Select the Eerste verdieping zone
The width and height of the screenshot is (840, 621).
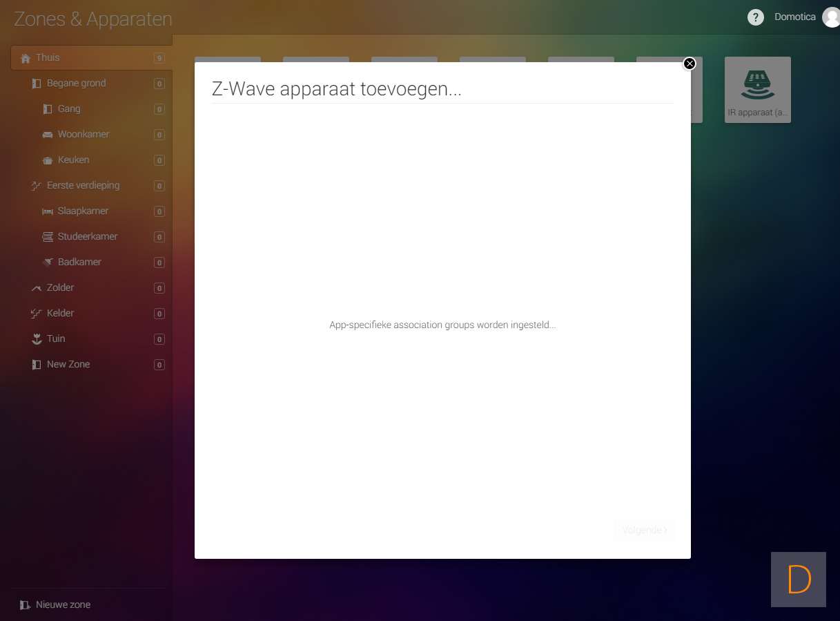coord(83,186)
